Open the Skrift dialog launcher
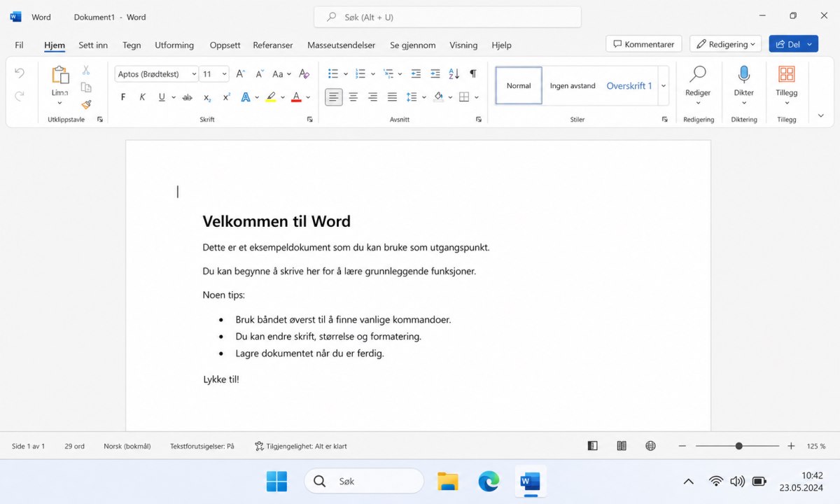Viewport: 840px width, 504px height. click(x=310, y=120)
